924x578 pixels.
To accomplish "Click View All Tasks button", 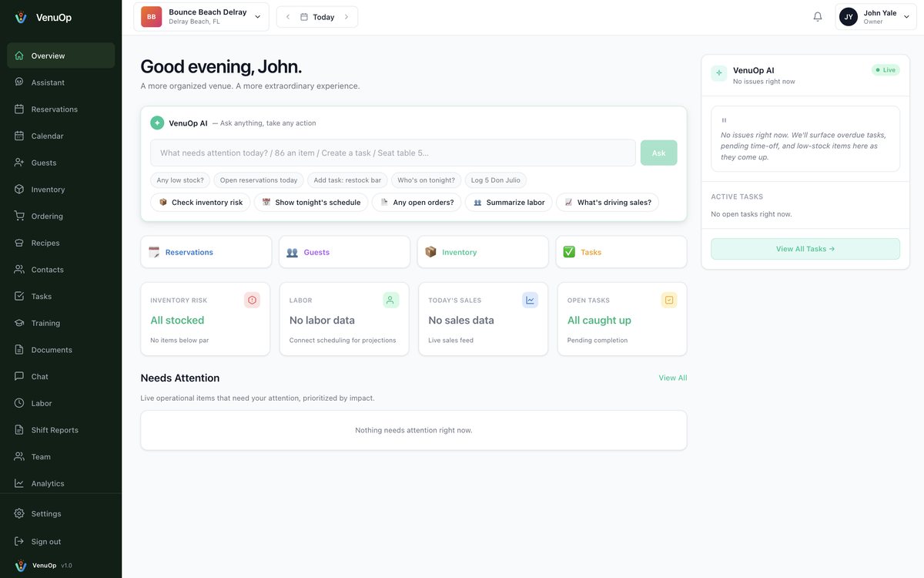I will pyautogui.click(x=805, y=249).
